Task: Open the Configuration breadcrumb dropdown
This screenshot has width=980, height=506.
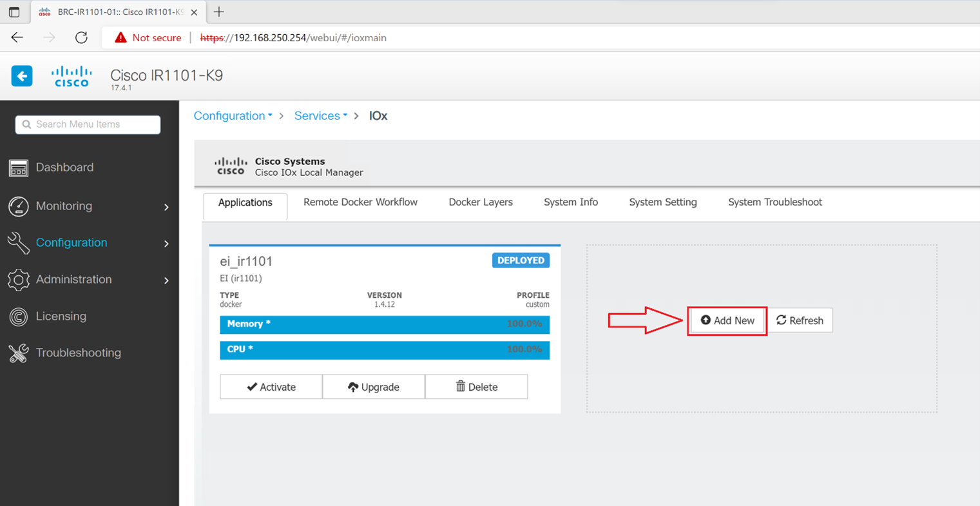Action: tap(233, 116)
